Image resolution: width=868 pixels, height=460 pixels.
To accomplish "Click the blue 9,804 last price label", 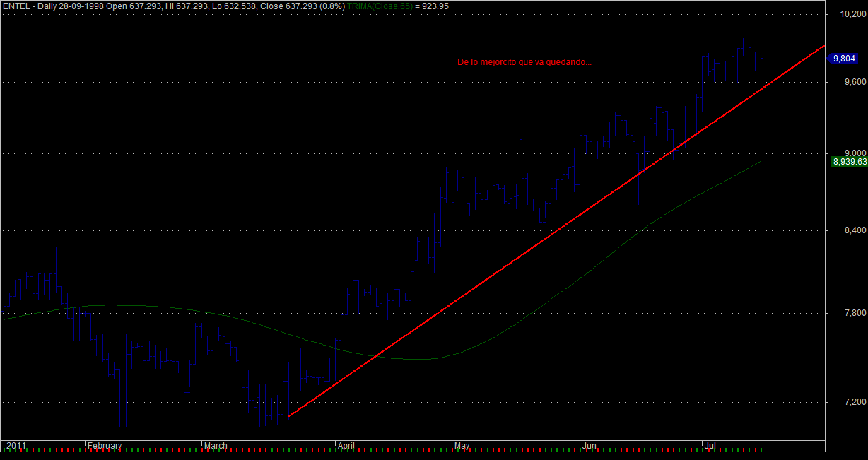I will (844, 59).
